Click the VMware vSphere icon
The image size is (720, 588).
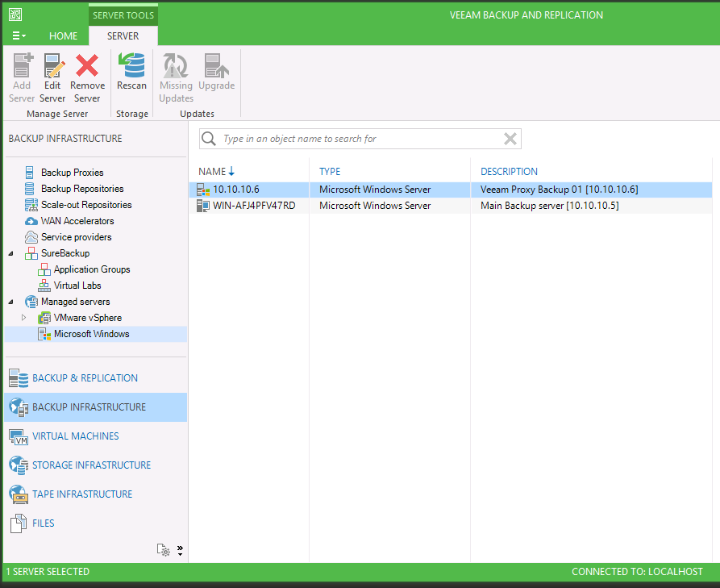44,318
